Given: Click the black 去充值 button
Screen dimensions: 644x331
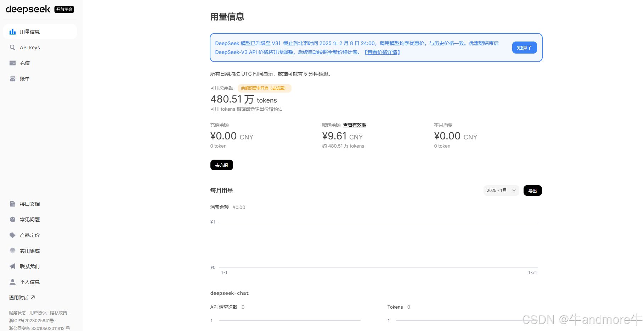Looking at the screenshot, I should (222, 165).
